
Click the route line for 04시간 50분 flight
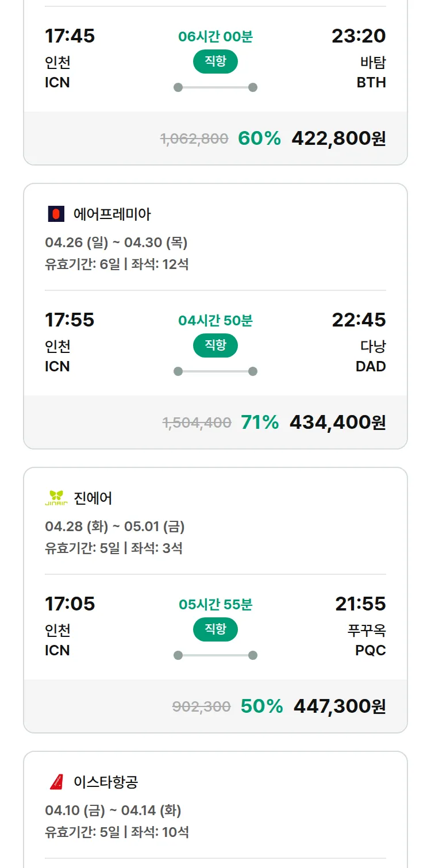215,371
